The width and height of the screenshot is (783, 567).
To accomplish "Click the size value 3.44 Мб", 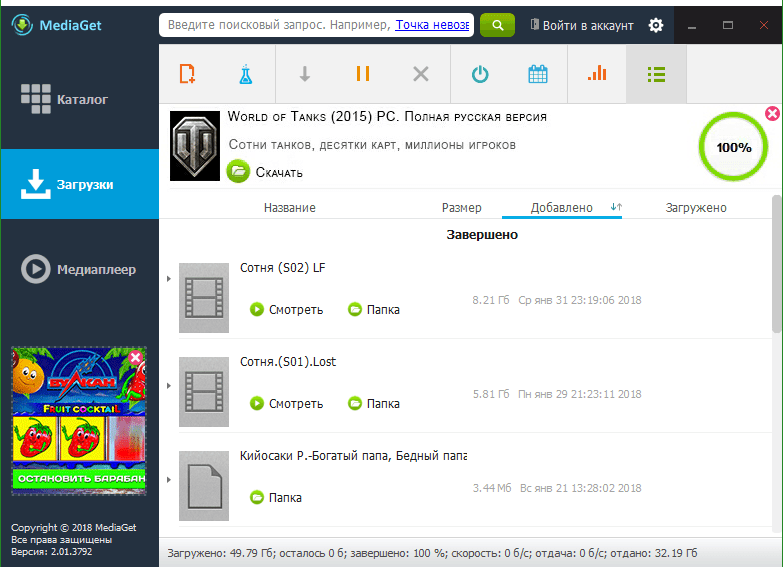I will click(x=492, y=488).
